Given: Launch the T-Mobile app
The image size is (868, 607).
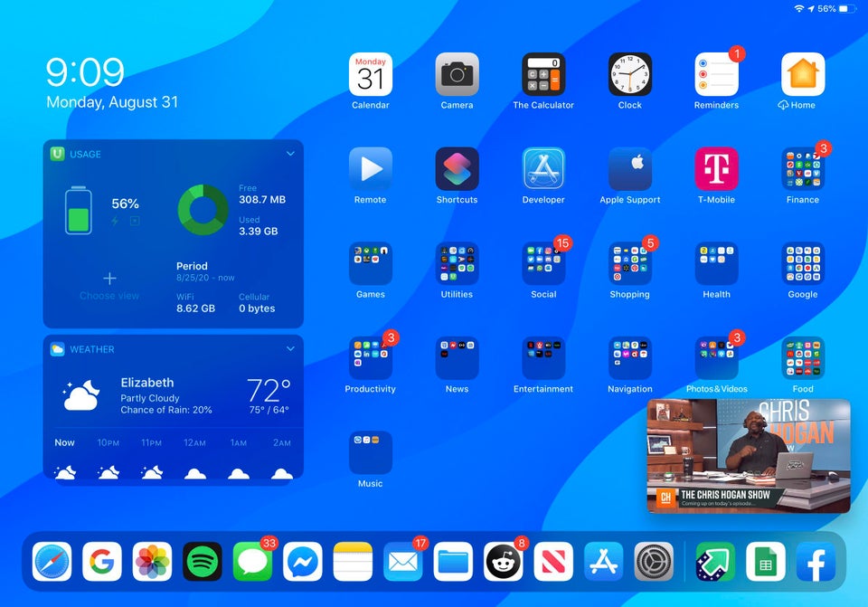Looking at the screenshot, I should click(x=716, y=169).
